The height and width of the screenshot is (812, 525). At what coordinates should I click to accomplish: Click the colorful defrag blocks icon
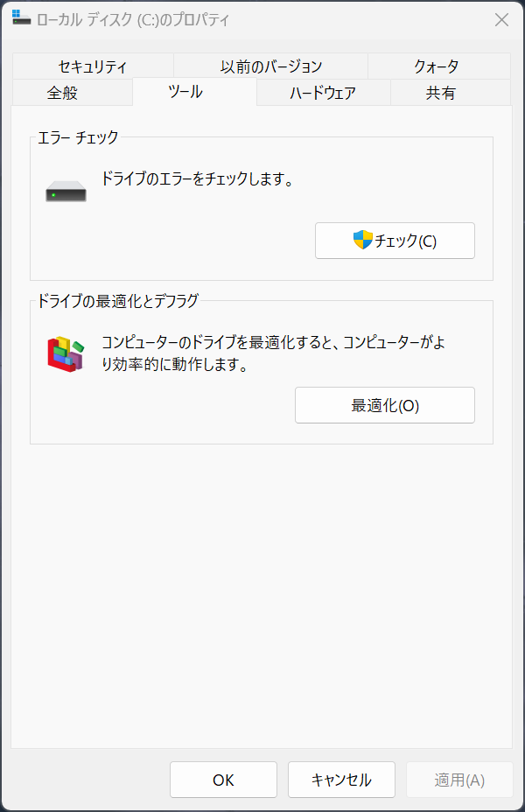[66, 354]
